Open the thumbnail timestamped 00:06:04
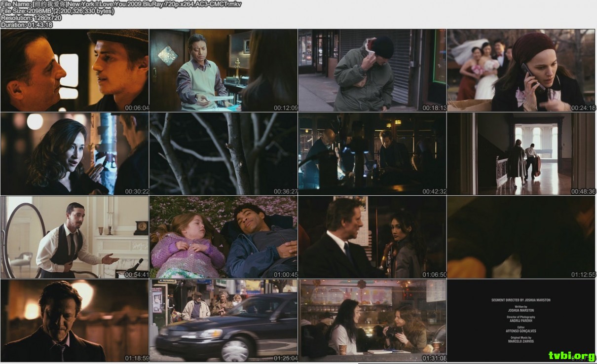Image resolution: width=597 pixels, height=364 pixels. [75, 71]
